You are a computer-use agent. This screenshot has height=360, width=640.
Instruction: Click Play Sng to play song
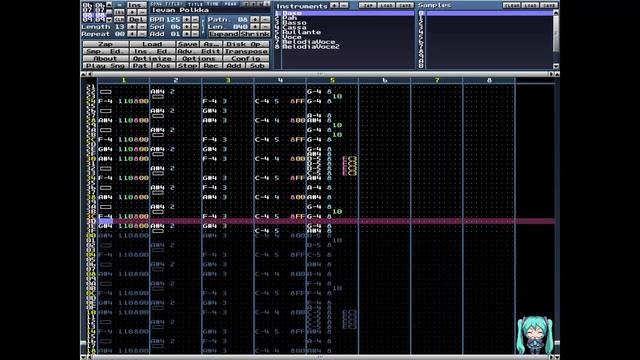tap(105, 66)
